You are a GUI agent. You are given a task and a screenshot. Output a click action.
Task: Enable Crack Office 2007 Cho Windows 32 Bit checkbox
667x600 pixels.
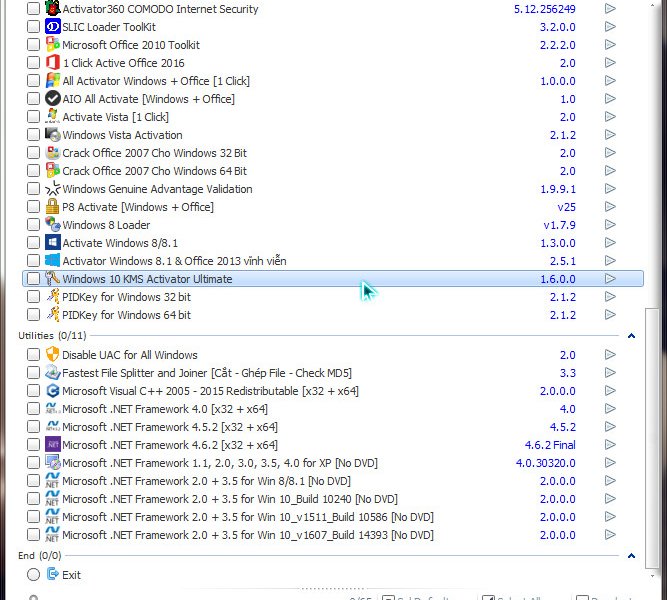click(x=33, y=153)
